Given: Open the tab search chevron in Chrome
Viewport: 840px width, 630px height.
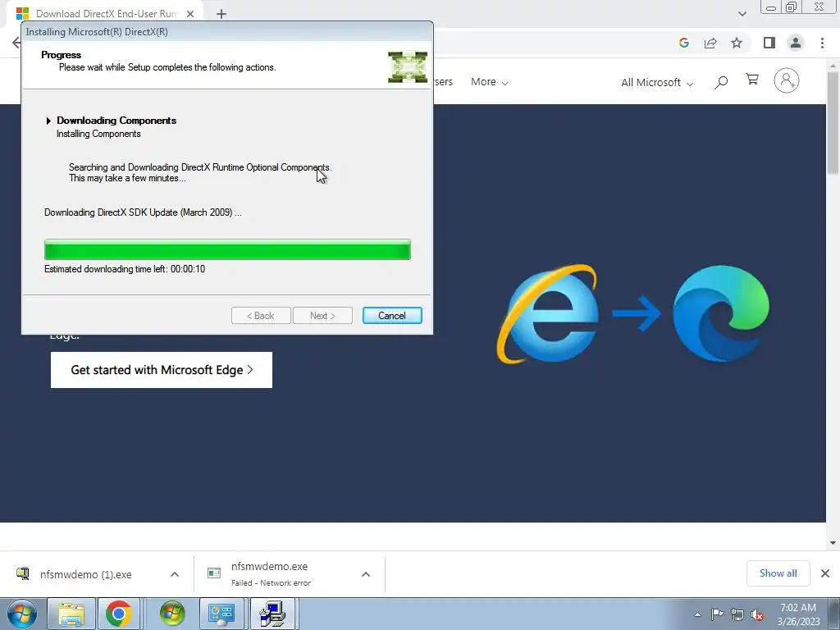Looking at the screenshot, I should (x=742, y=14).
